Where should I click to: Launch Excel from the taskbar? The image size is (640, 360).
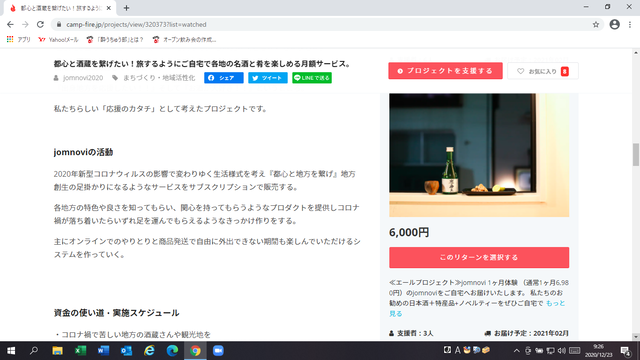pyautogui.click(x=80, y=351)
